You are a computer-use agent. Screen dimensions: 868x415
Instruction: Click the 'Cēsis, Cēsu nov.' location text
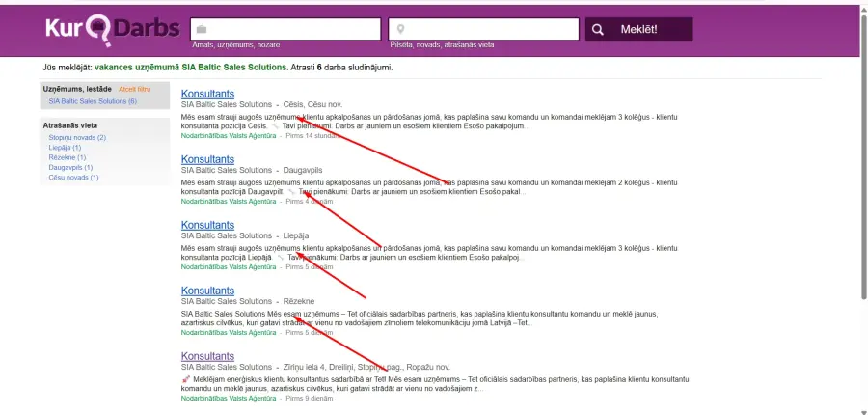(312, 104)
